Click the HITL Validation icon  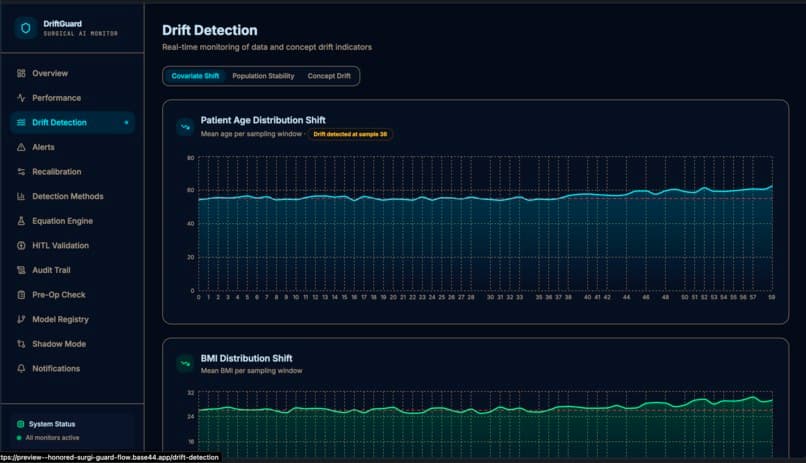point(21,246)
